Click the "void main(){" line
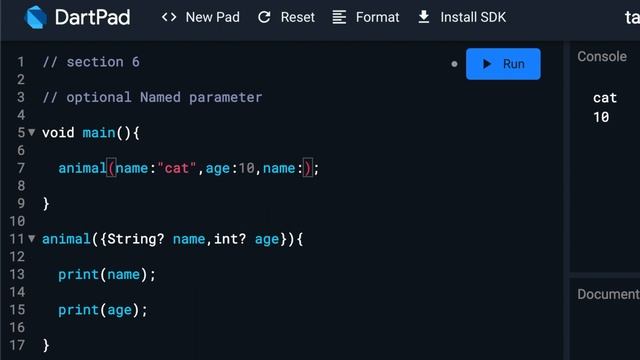The image size is (640, 360). tap(91, 133)
